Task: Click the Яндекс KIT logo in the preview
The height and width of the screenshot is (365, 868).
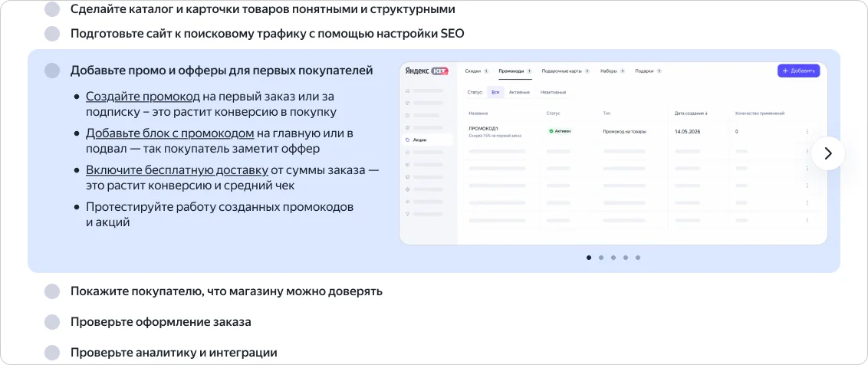Action: tap(427, 71)
